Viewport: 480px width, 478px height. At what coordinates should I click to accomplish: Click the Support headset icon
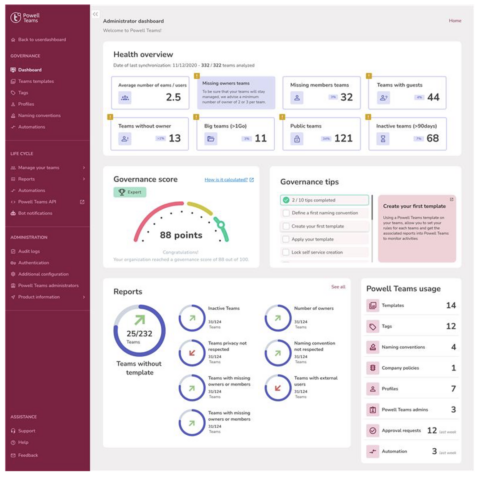pyautogui.click(x=13, y=431)
